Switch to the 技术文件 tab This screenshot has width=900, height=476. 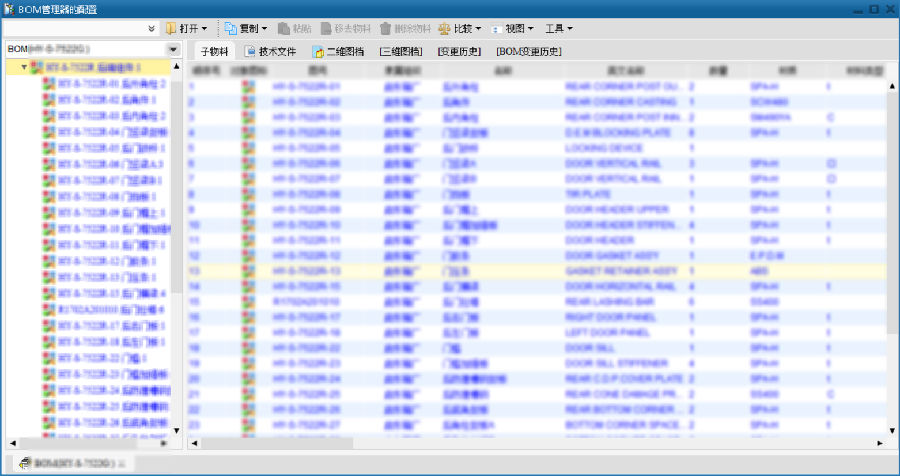tap(270, 52)
